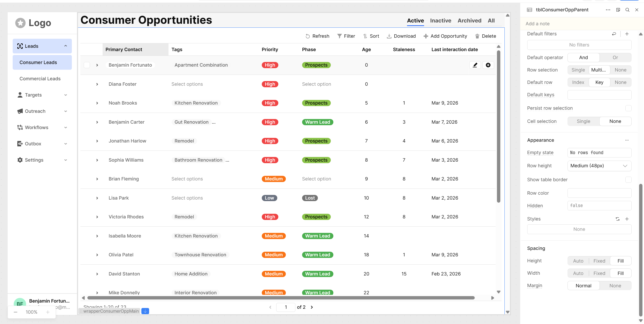Expand the Diana Foster row
Screen dimensions: 644x324
tap(97, 84)
